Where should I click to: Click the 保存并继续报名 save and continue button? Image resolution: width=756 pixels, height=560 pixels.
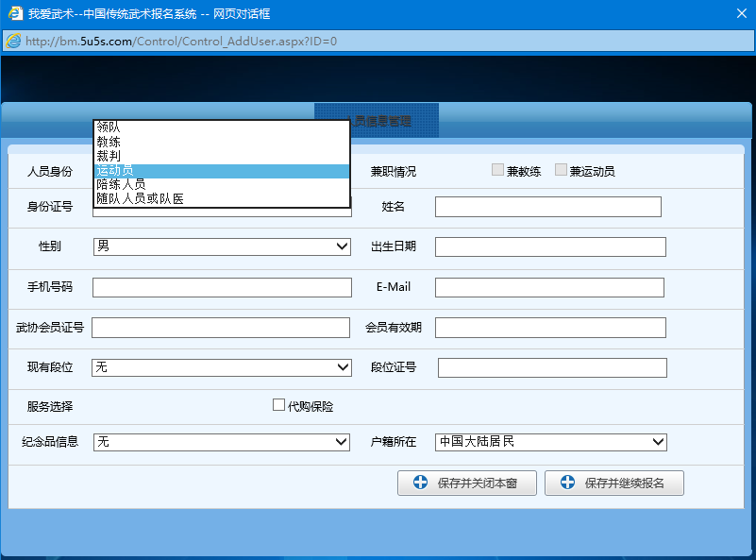[614, 483]
